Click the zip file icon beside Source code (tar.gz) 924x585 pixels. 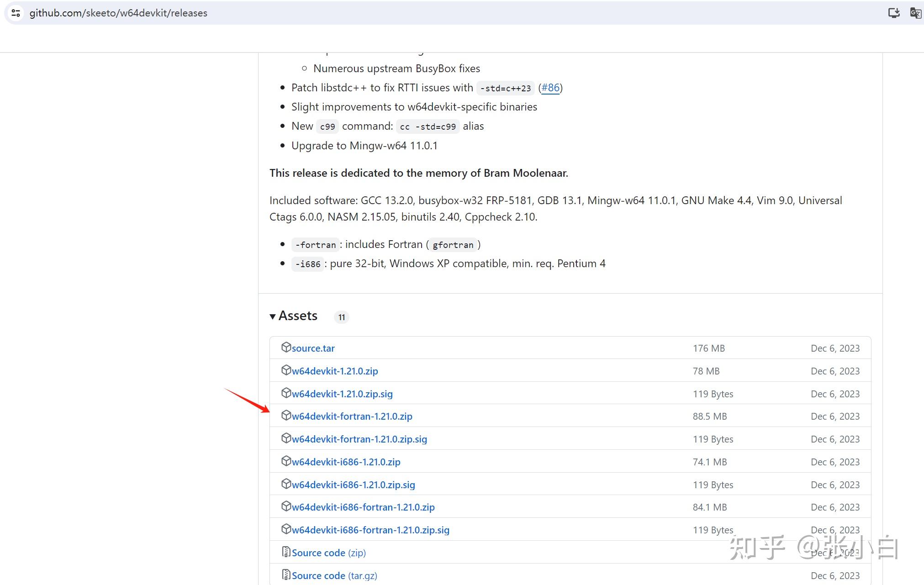point(286,575)
